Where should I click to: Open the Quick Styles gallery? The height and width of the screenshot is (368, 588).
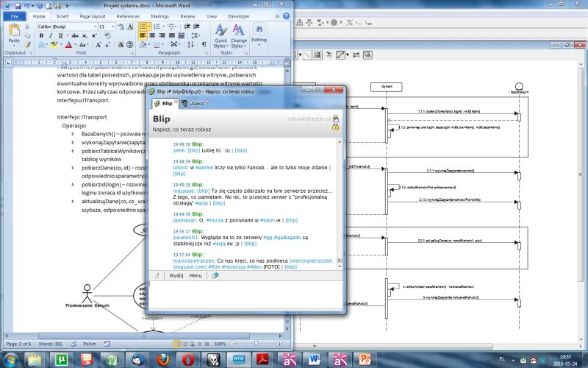[x=220, y=36]
